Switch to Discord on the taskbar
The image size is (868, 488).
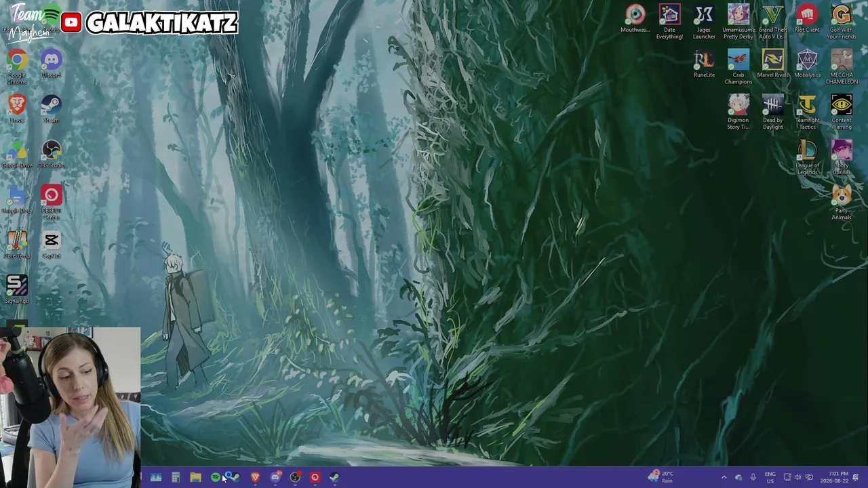point(275,477)
